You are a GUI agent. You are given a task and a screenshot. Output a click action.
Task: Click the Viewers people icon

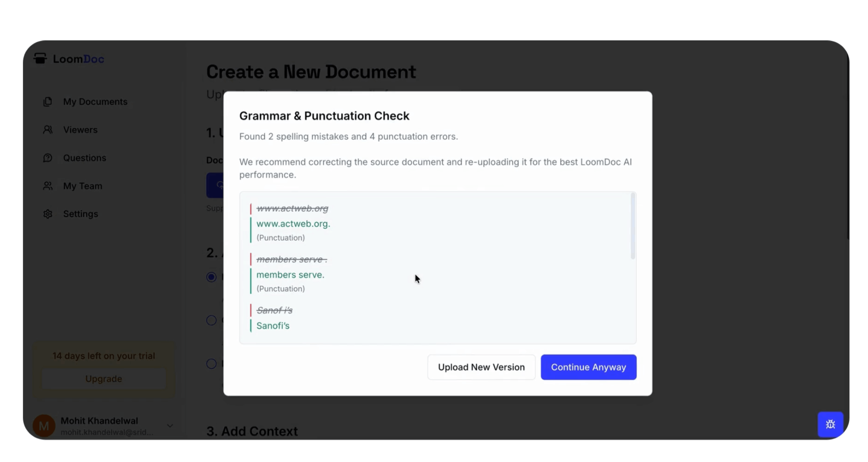(x=48, y=129)
